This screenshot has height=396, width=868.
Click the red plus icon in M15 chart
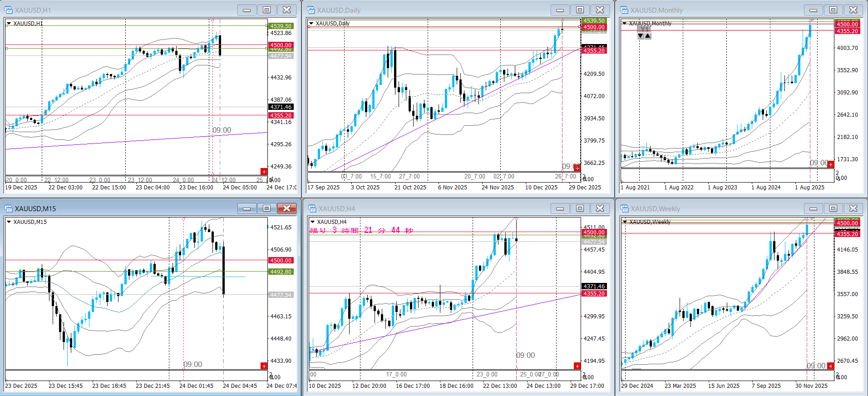tap(264, 366)
